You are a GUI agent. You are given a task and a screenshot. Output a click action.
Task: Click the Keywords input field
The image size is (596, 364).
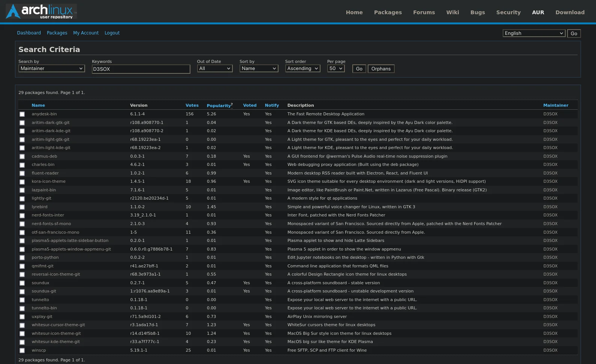141,69
